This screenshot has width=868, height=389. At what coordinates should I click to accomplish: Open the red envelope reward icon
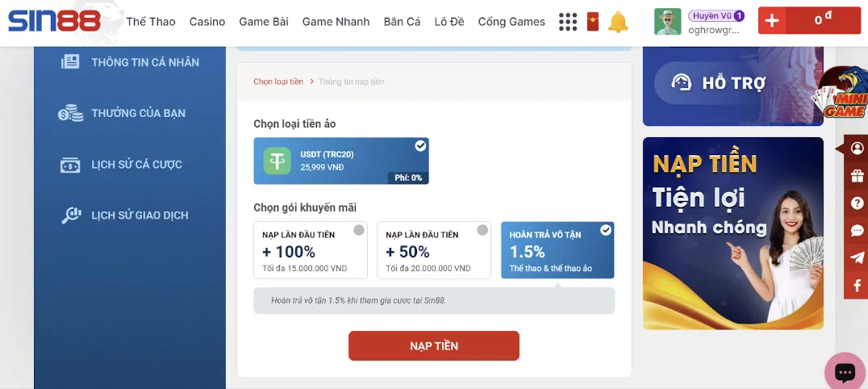tap(593, 22)
